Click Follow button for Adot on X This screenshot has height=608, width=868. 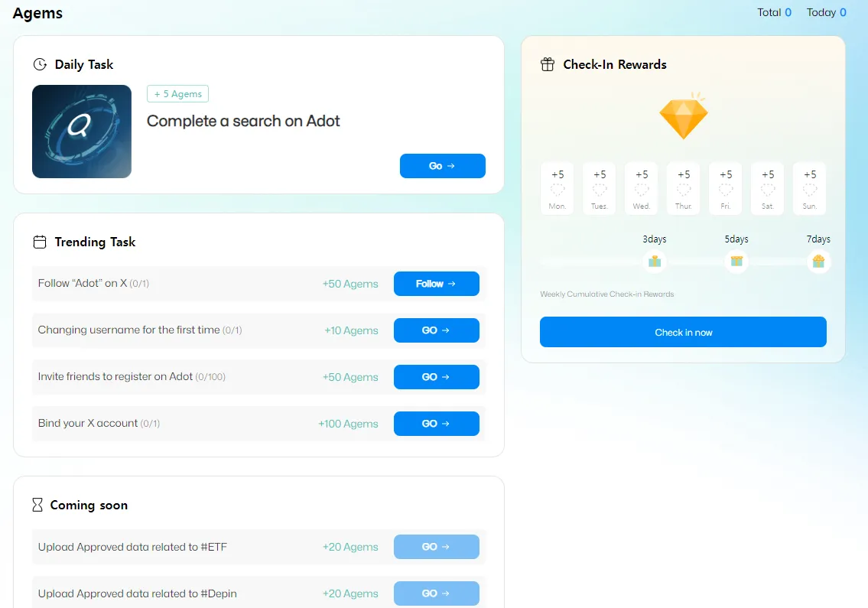tap(436, 284)
